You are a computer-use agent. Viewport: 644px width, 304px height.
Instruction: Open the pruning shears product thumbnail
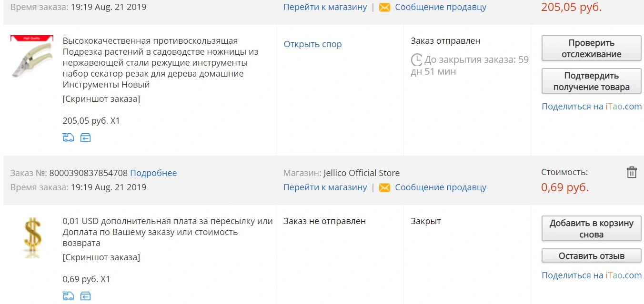tap(32, 57)
